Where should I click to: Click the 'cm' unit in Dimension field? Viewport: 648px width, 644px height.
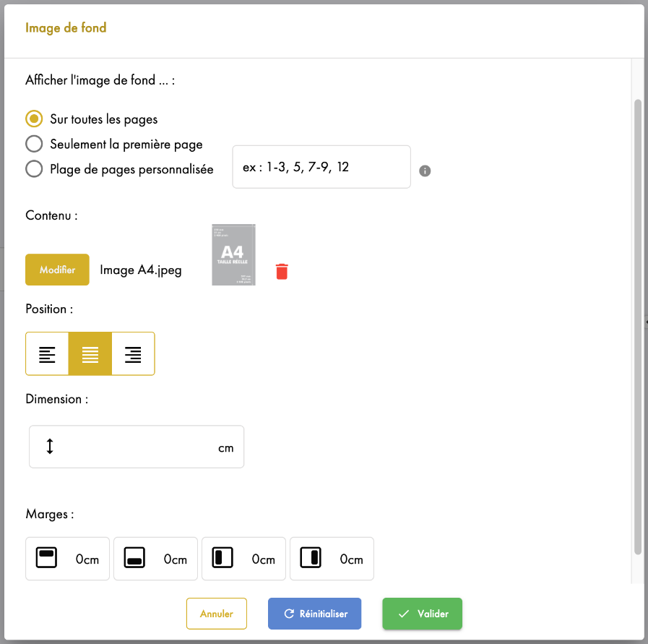pyautogui.click(x=225, y=448)
